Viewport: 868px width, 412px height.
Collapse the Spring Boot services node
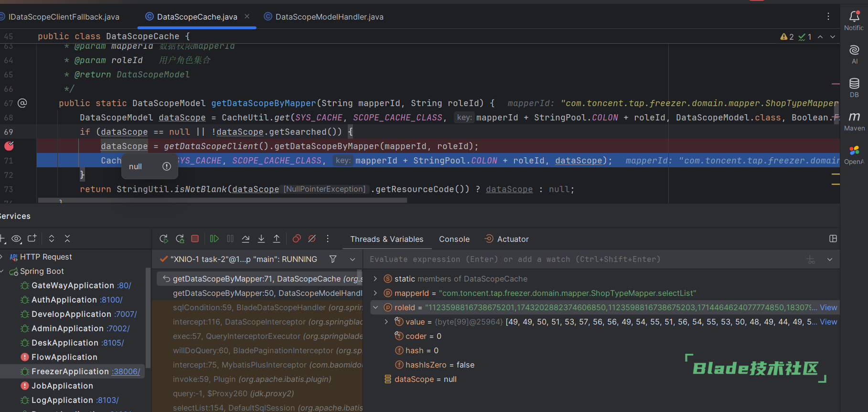click(2, 271)
